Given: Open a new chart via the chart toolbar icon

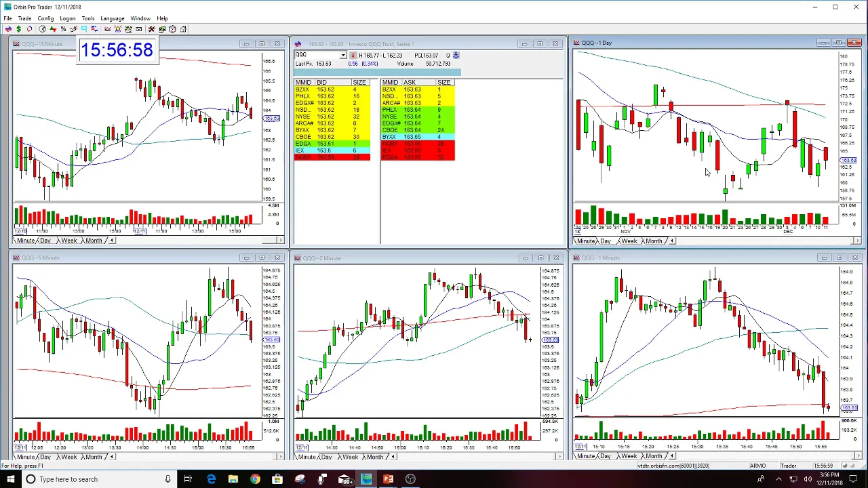Looking at the screenshot, I should (107, 29).
